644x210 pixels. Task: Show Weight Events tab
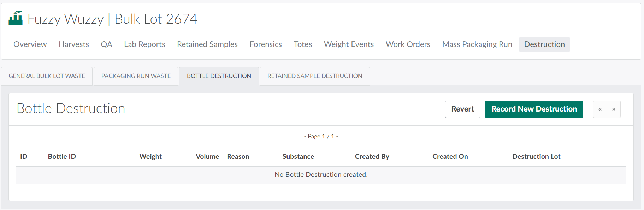[x=349, y=44]
